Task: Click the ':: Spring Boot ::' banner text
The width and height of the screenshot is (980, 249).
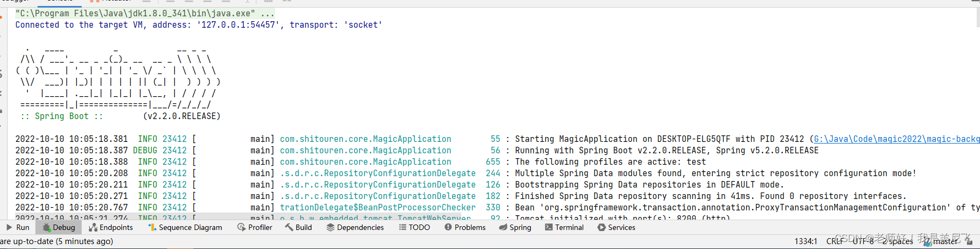Action: 62,116
